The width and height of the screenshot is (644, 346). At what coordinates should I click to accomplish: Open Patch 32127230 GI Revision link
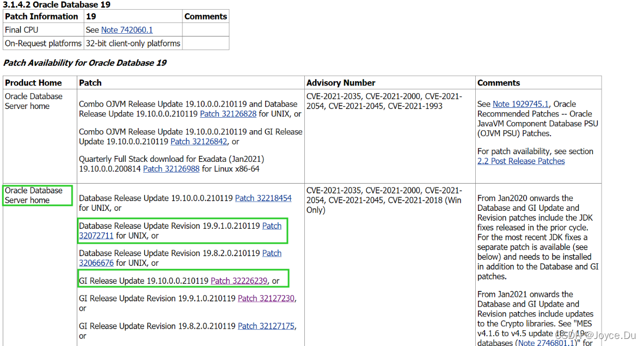tap(266, 299)
